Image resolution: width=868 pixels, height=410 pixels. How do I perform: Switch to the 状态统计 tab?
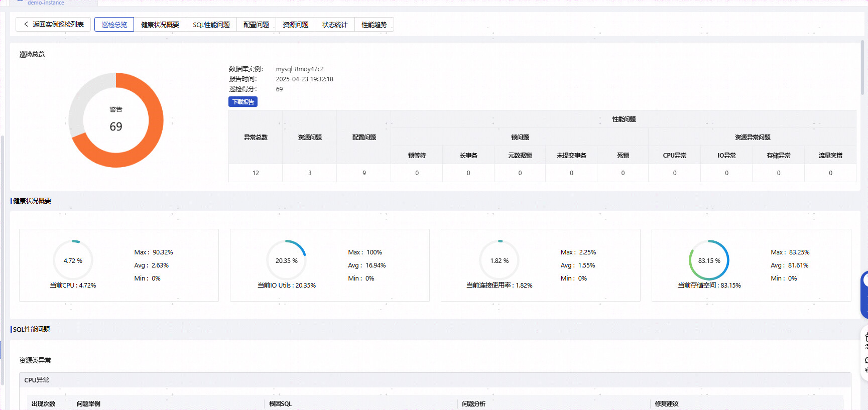[334, 25]
